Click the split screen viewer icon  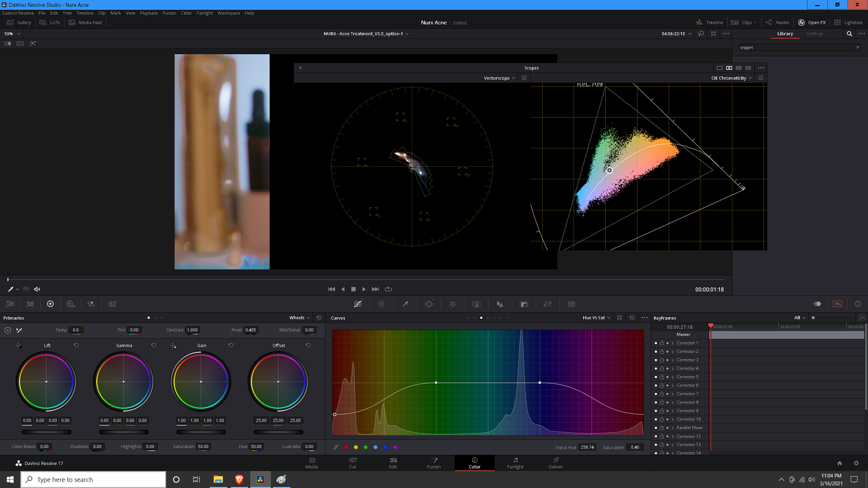(x=20, y=43)
